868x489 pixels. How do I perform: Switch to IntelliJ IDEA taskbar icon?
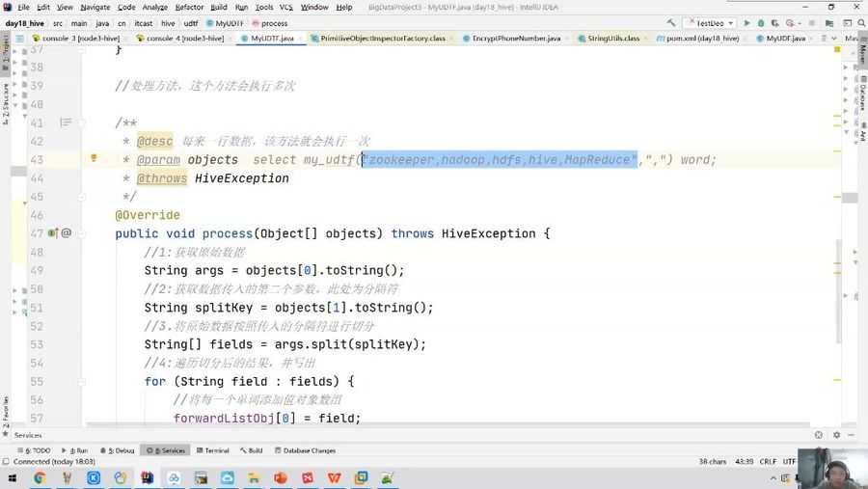point(147,478)
